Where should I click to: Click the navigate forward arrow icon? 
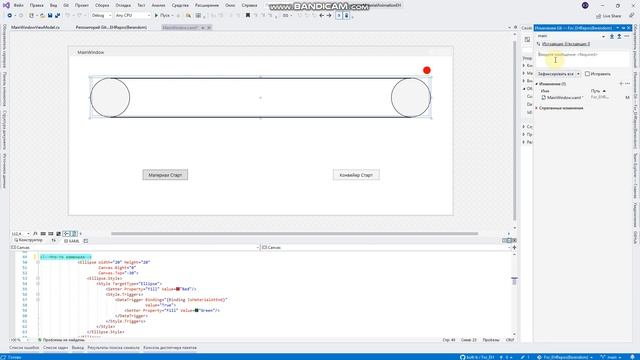(329, 16)
